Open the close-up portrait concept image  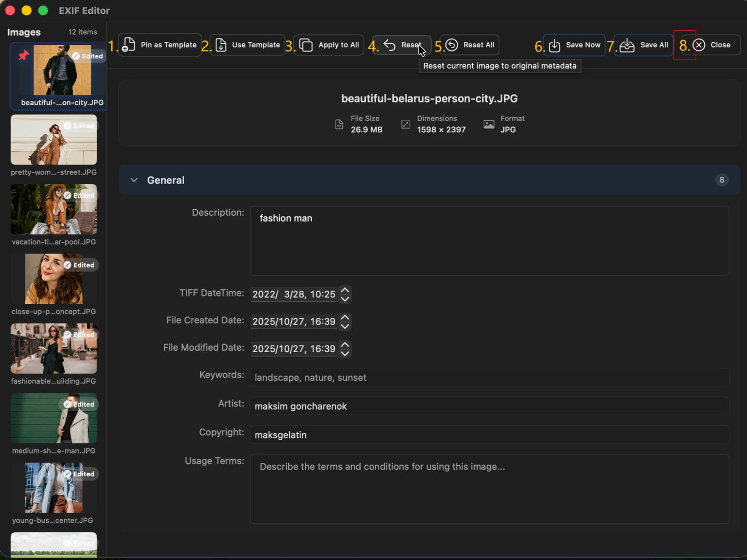pos(53,279)
